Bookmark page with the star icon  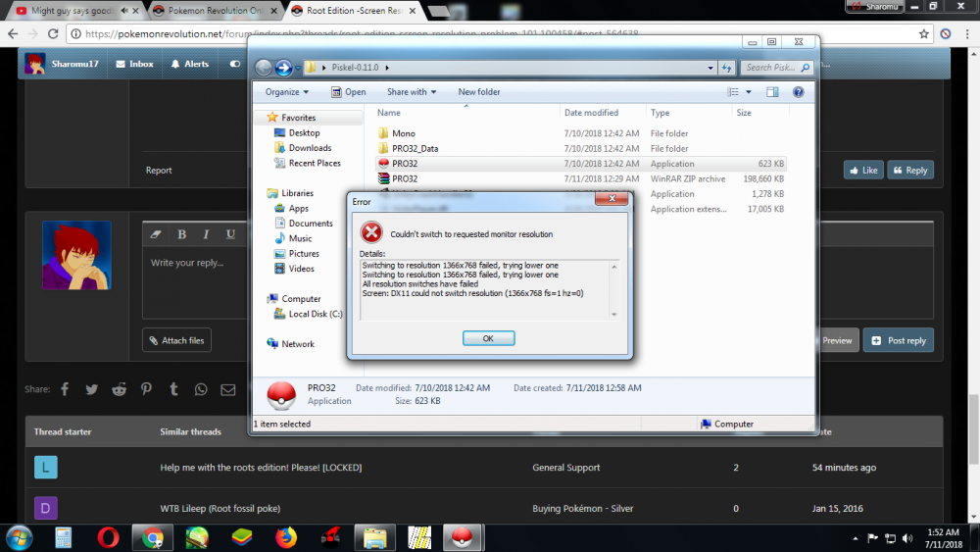(924, 33)
